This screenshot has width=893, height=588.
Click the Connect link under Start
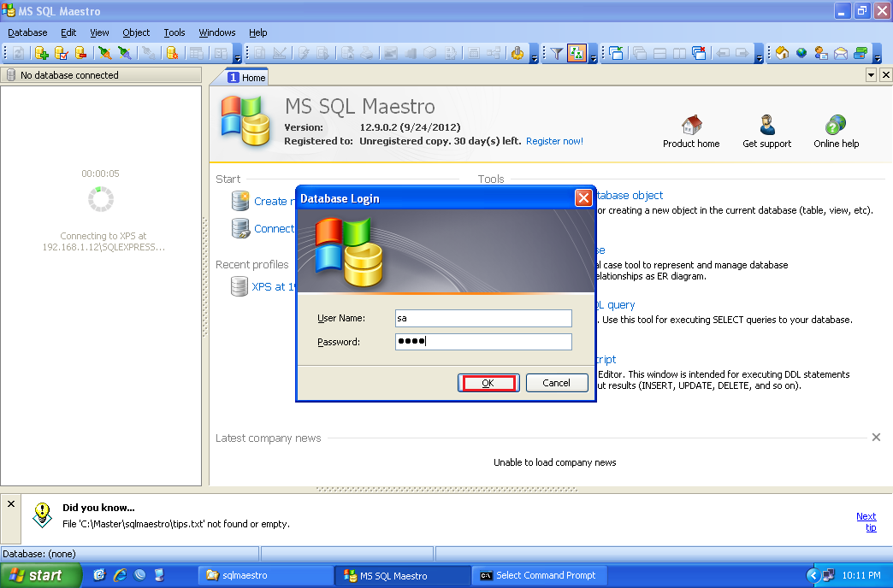click(274, 229)
